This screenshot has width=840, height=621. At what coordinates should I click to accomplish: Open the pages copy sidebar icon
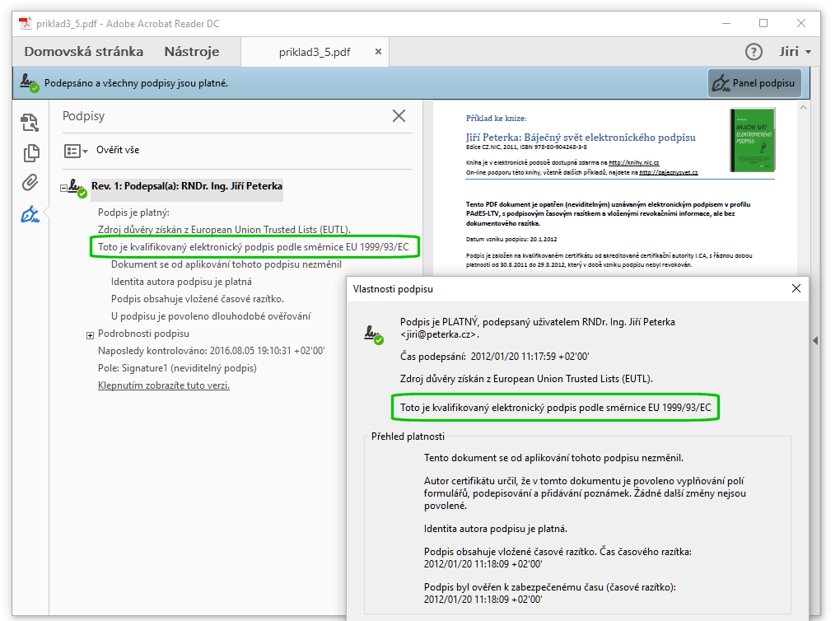click(x=31, y=152)
